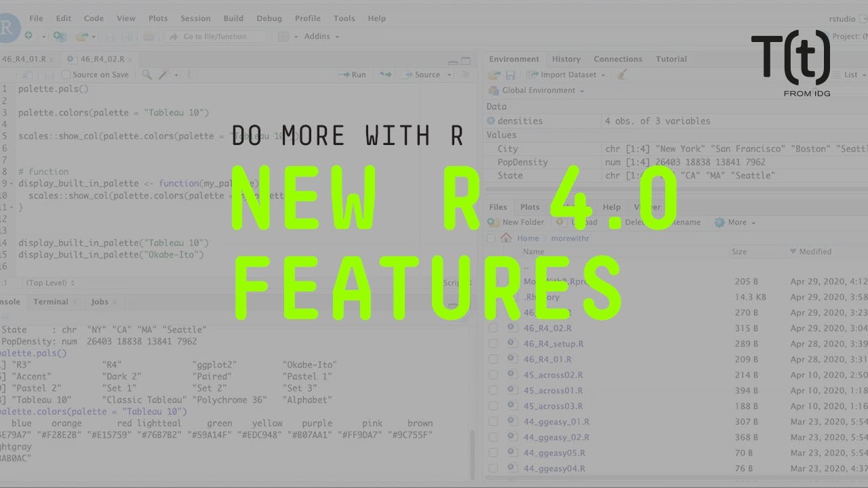Click the code tools magic wand icon

pos(164,75)
